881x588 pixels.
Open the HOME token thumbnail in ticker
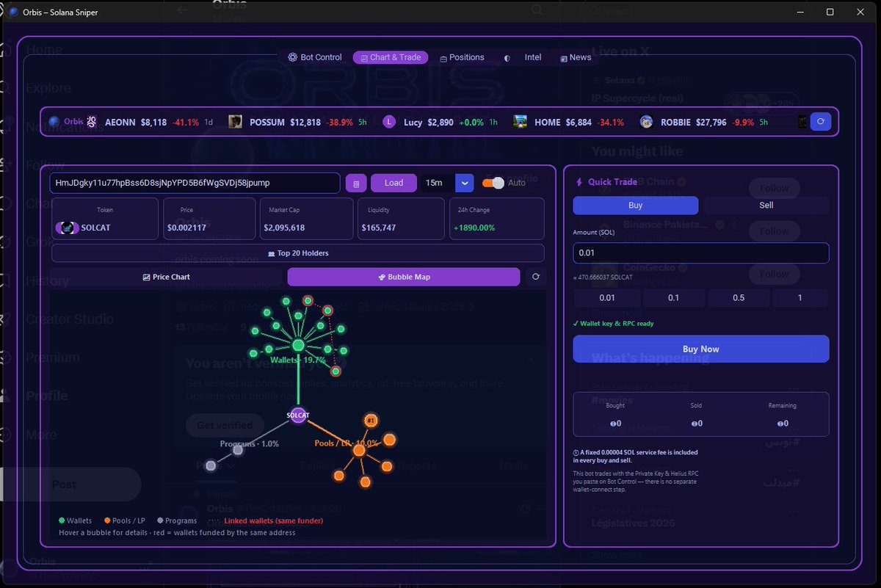[x=520, y=122]
